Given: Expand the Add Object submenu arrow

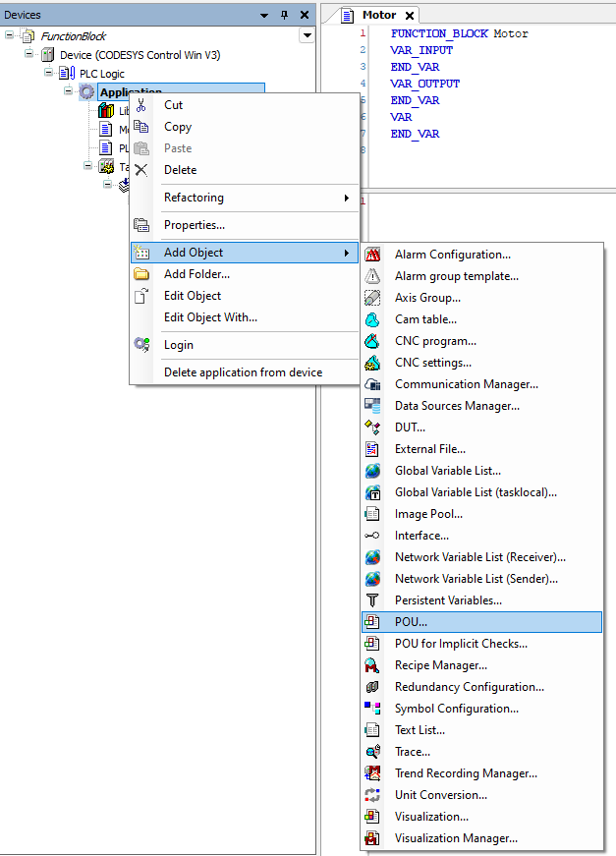Looking at the screenshot, I should 346,253.
